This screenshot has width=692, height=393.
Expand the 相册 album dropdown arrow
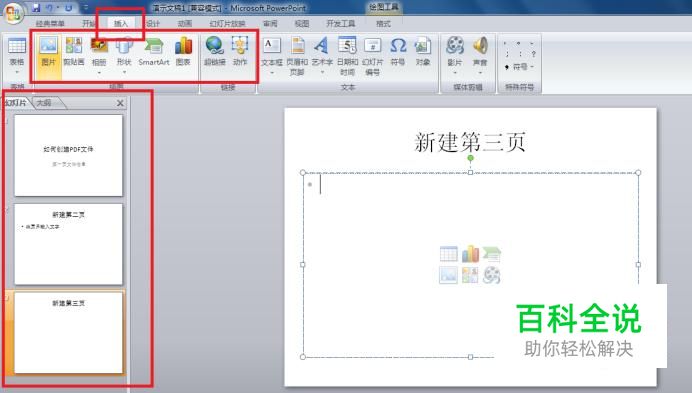click(99, 72)
